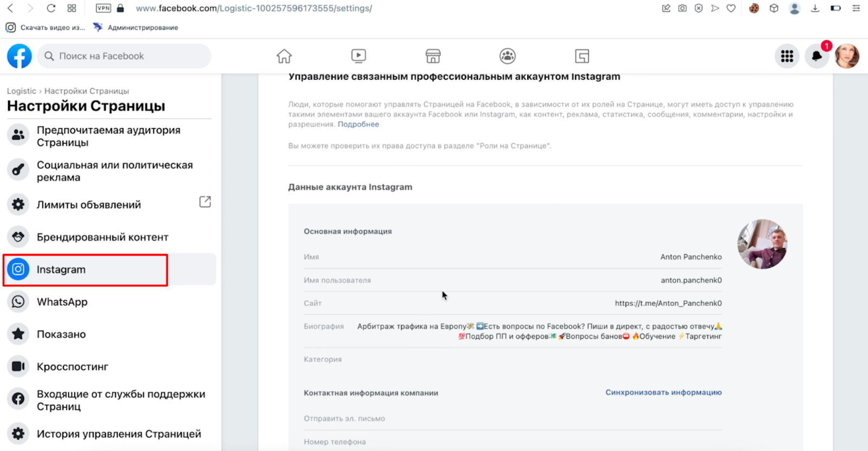Screen dimensions: 868x451
Task: Open the pinboard edit icon in the toolbar
Action: pos(666,8)
